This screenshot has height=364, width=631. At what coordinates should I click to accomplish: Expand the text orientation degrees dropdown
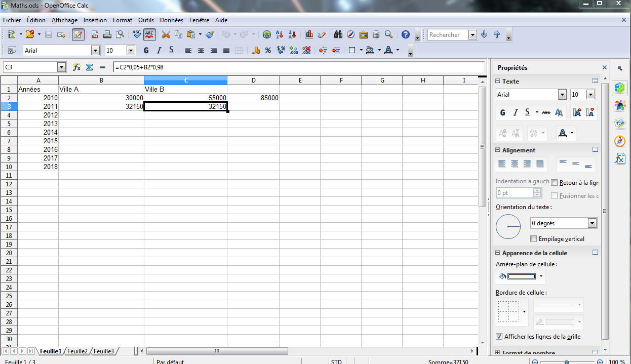pos(592,223)
